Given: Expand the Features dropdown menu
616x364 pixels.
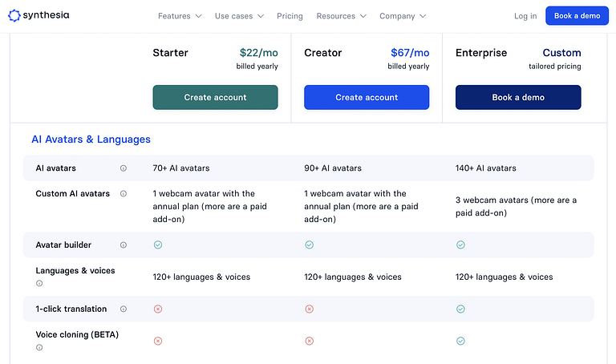Looking at the screenshot, I should [x=180, y=16].
